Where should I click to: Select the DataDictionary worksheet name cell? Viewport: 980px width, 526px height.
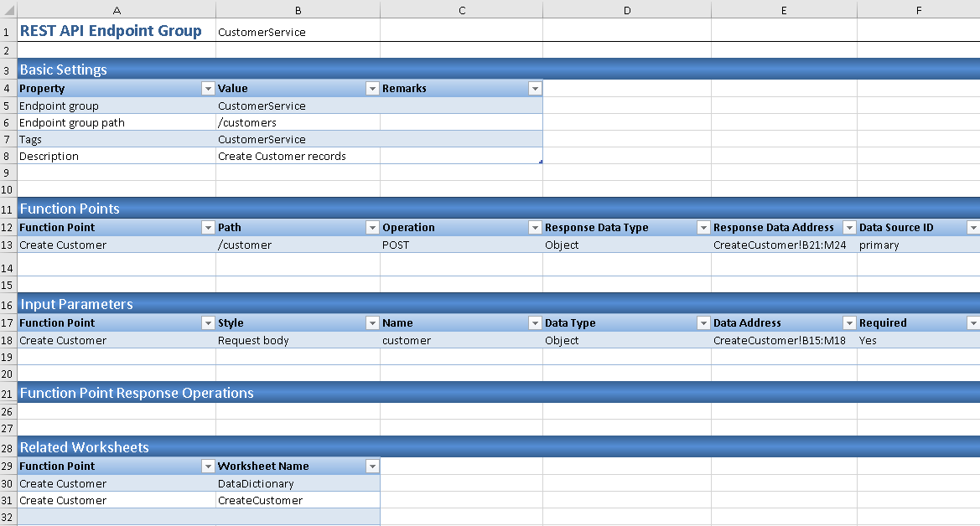pos(297,484)
